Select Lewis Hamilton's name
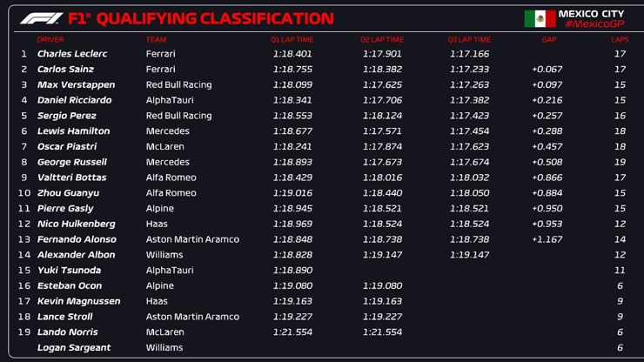Image resolution: width=644 pixels, height=362 pixels. (73, 131)
